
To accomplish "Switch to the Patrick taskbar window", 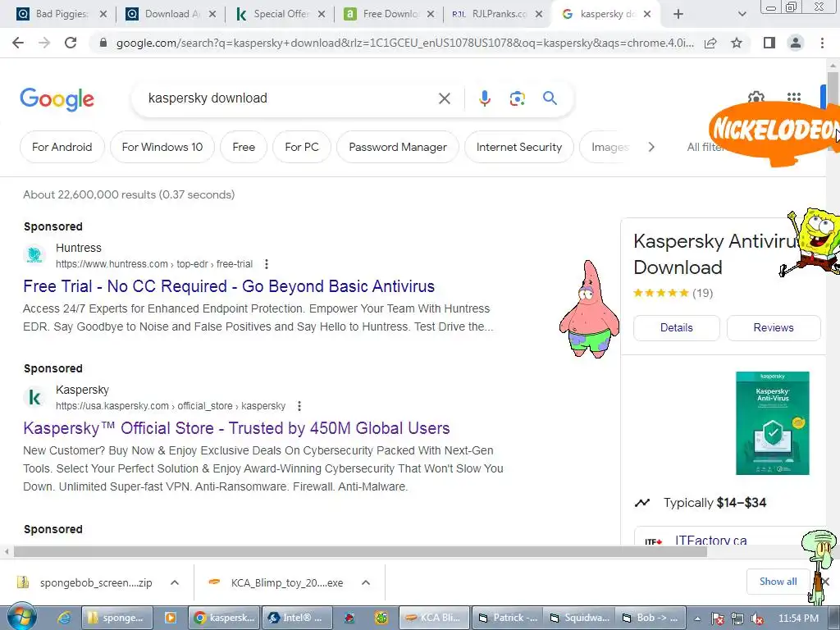I will coord(507,618).
